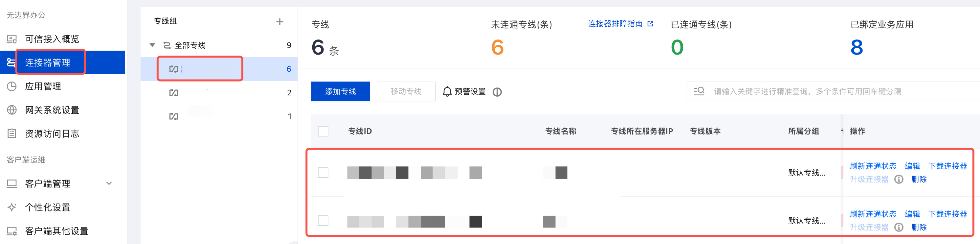Click 删除 link in second row
Viewport: 980px width, 244px height.
[x=919, y=227]
